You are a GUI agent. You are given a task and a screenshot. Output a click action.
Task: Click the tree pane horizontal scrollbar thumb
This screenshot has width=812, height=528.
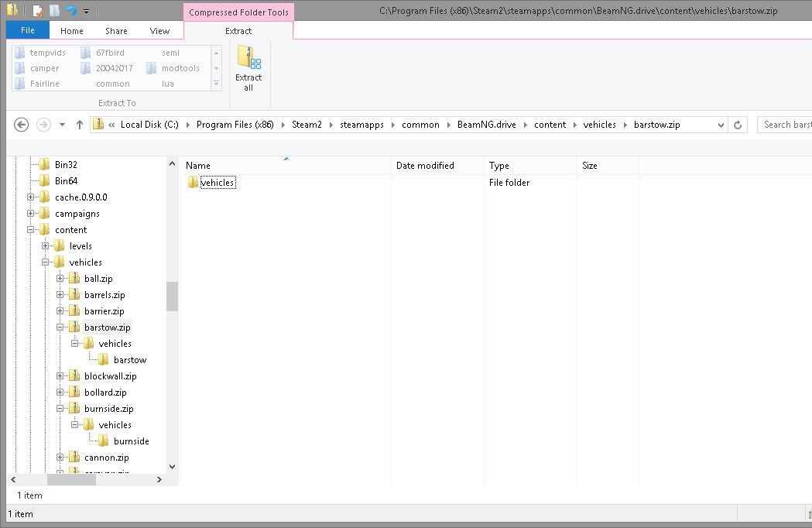pos(71,480)
